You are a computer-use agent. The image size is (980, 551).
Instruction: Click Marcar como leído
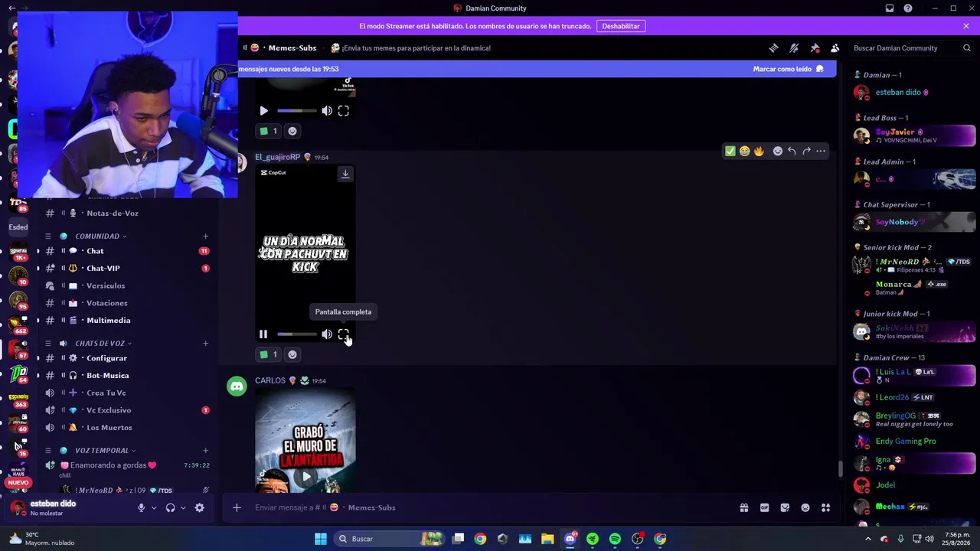tap(789, 69)
